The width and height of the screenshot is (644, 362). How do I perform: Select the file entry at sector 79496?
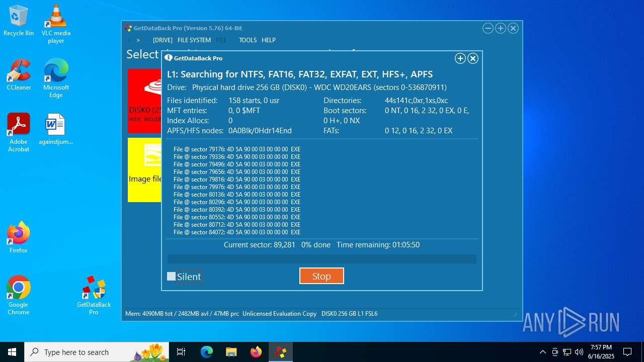[x=237, y=164]
